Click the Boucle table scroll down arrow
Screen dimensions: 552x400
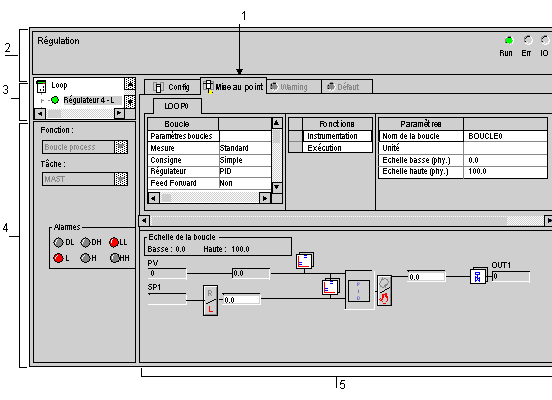click(x=277, y=187)
